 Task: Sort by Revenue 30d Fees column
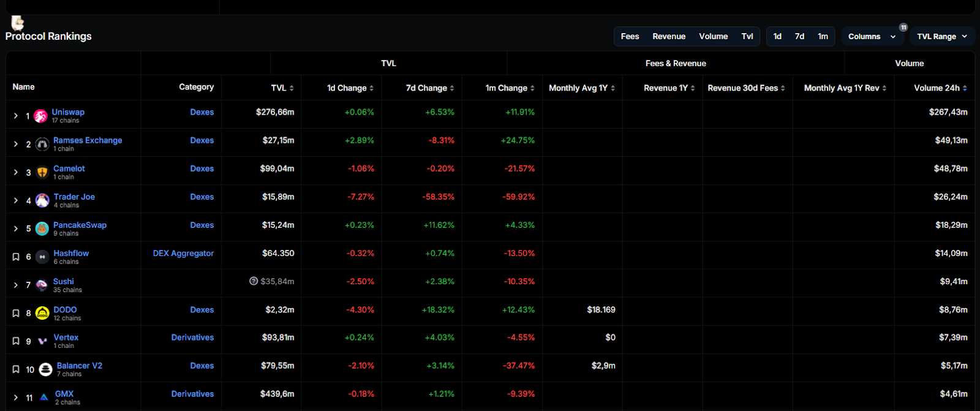[x=783, y=88]
